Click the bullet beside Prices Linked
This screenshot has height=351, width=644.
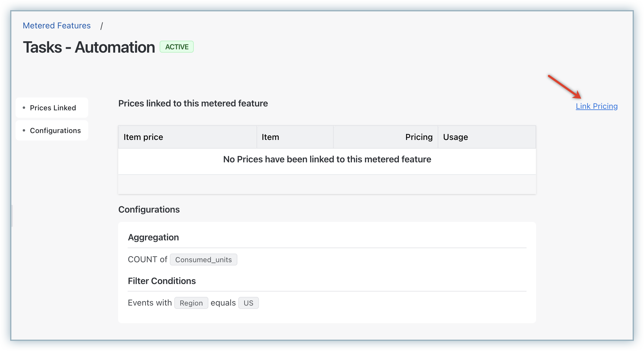pyautogui.click(x=24, y=108)
